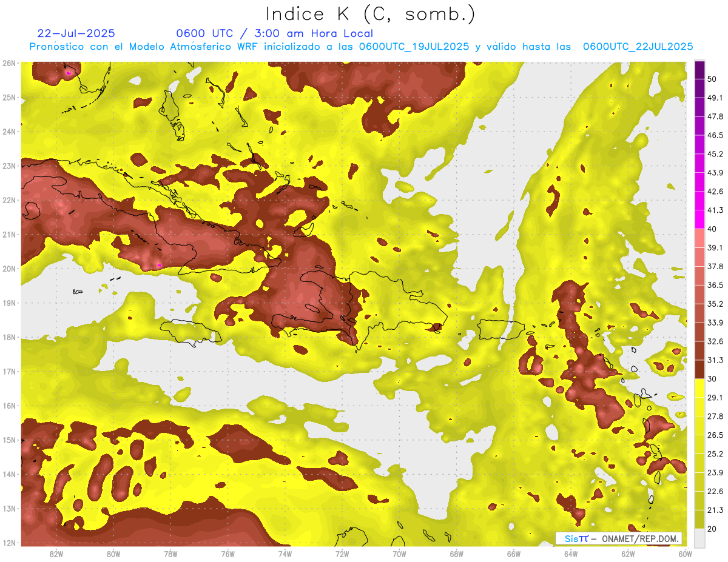Select the bright yellow swatch between 29.1 and 30
Screen dimensions: 728x562
point(699,388)
